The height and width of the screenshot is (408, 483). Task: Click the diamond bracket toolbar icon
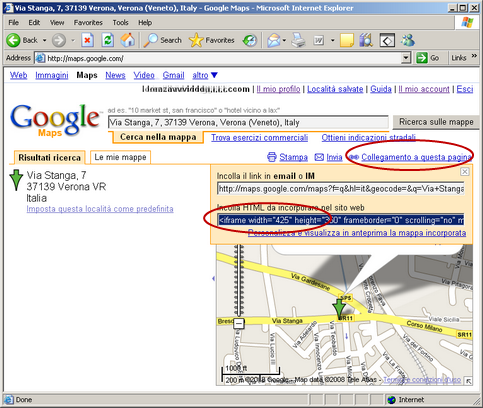pyautogui.click(x=387, y=40)
